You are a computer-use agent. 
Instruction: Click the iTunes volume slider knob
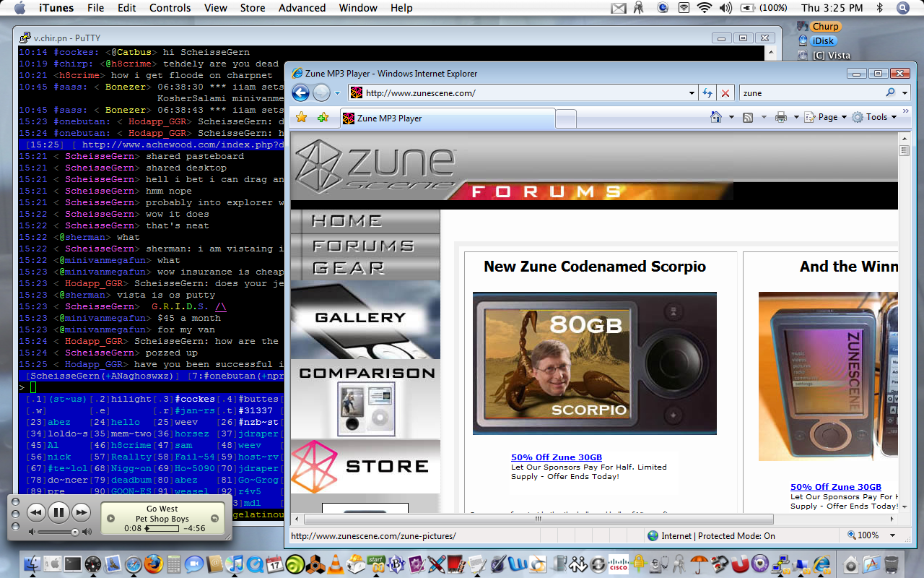click(x=74, y=532)
